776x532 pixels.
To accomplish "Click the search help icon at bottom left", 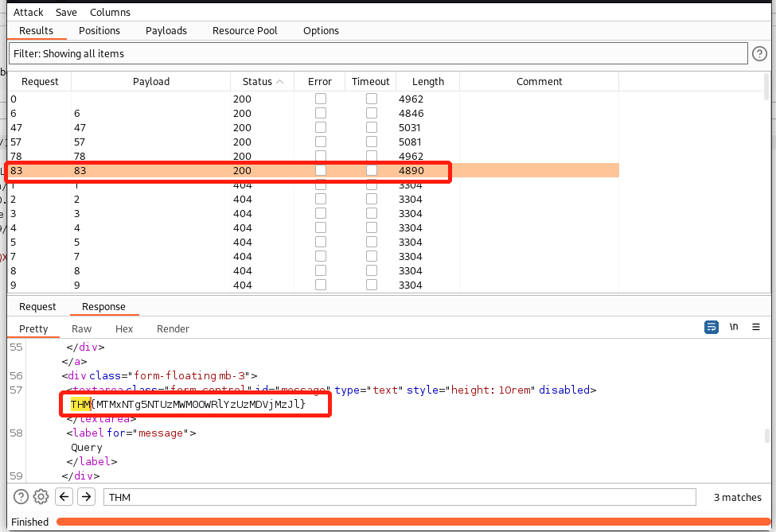I will 21,497.
